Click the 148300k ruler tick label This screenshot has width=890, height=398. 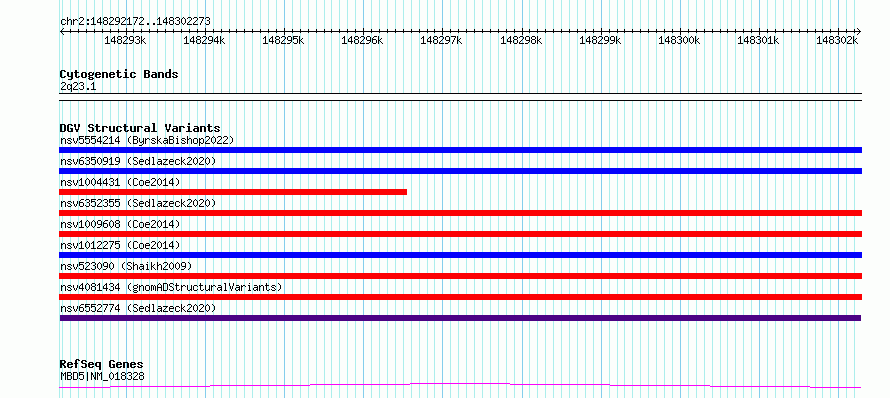[679, 40]
